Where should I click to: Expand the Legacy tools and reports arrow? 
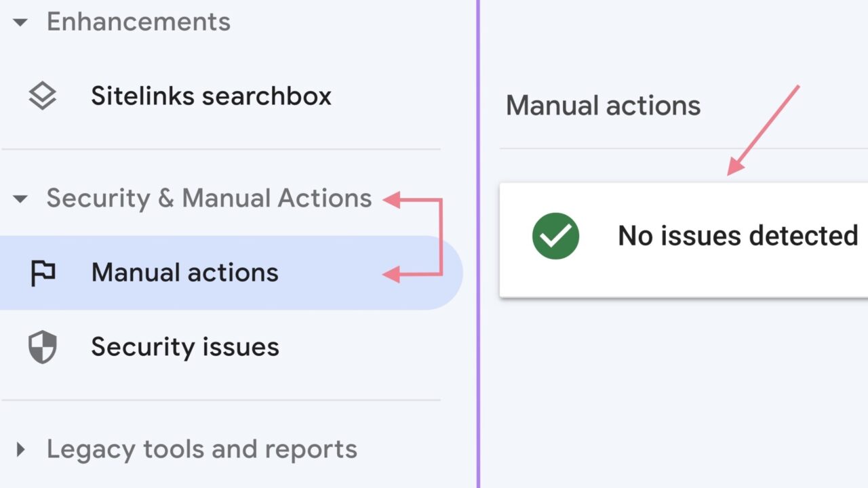(x=20, y=449)
